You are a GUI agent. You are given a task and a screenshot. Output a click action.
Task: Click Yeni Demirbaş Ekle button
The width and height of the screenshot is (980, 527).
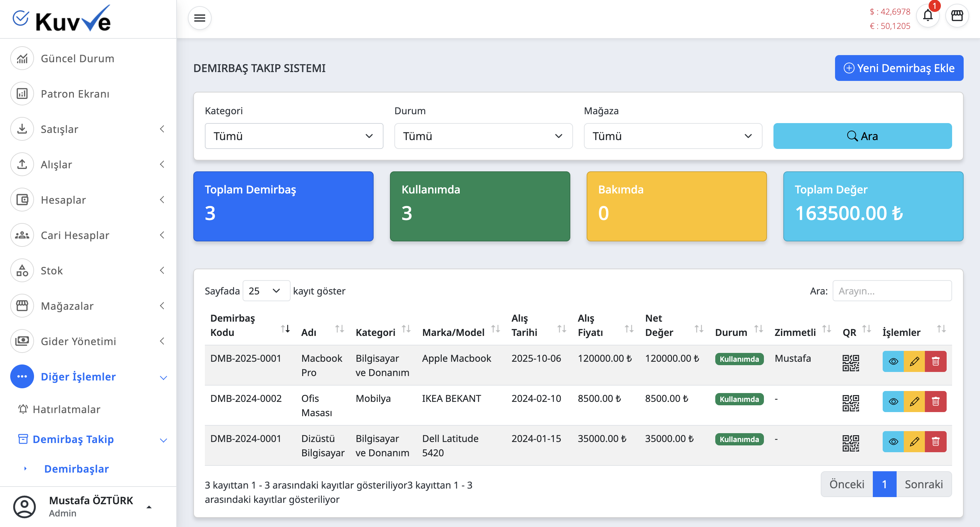[899, 68]
